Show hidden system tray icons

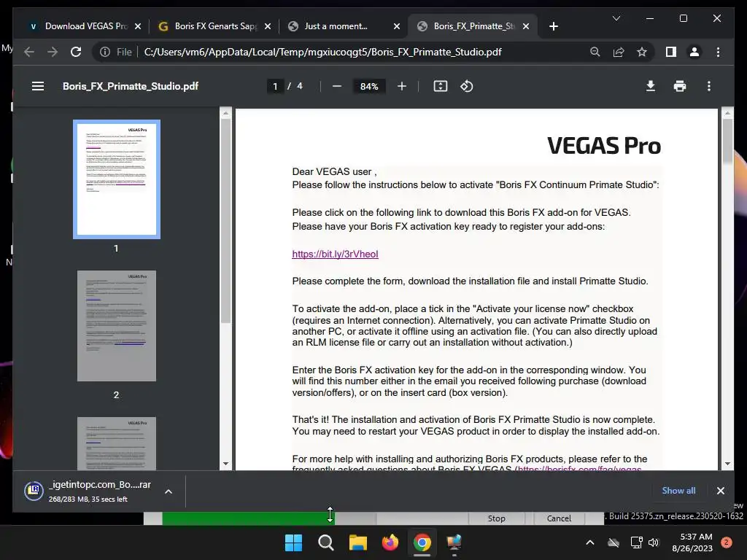pyautogui.click(x=589, y=542)
